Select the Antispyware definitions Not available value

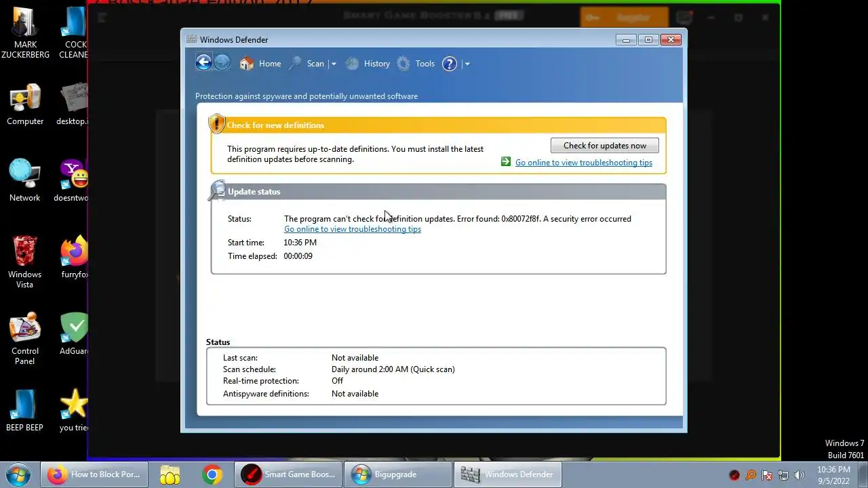[x=355, y=394]
